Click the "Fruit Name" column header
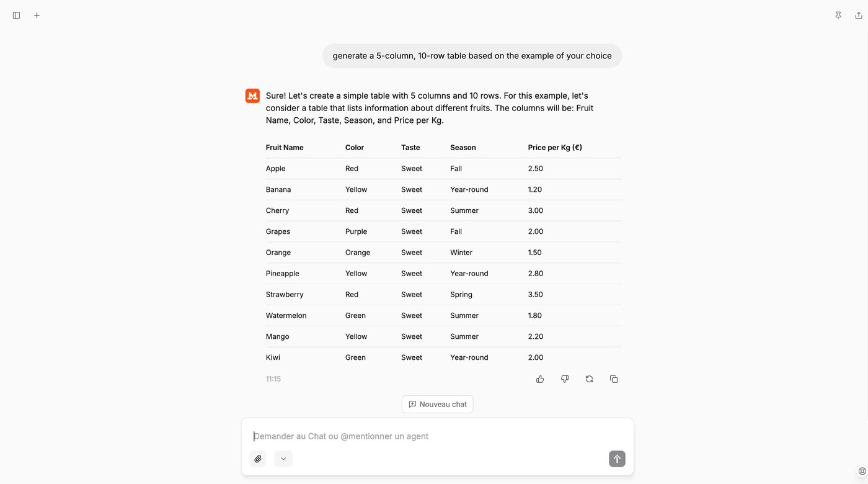This screenshot has width=868, height=484. click(285, 148)
